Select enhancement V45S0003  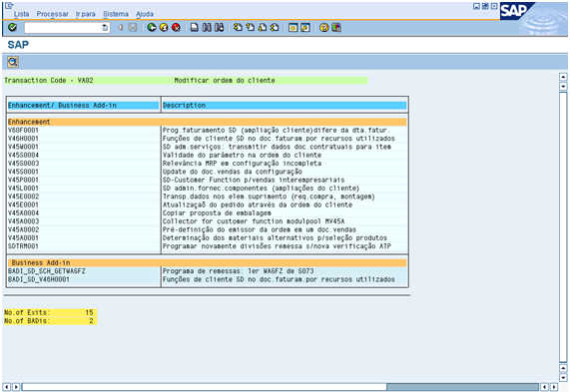point(23,164)
